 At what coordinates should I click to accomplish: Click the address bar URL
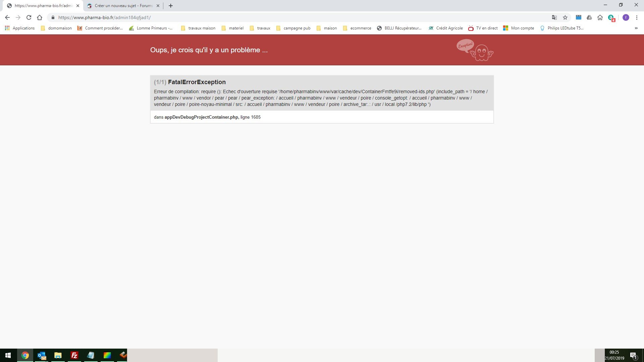(x=104, y=17)
